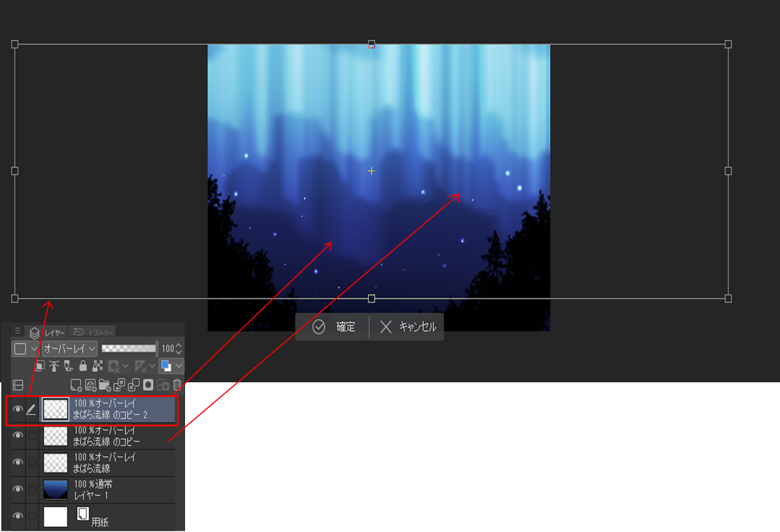Image resolution: width=780 pixels, height=532 pixels.
Task: Click the キャンセル cancel transform button
Action: click(408, 327)
